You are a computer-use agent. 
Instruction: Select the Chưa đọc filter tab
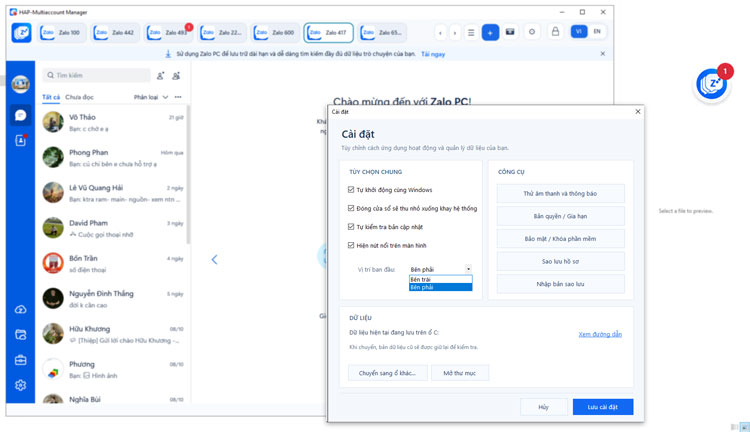coord(79,97)
